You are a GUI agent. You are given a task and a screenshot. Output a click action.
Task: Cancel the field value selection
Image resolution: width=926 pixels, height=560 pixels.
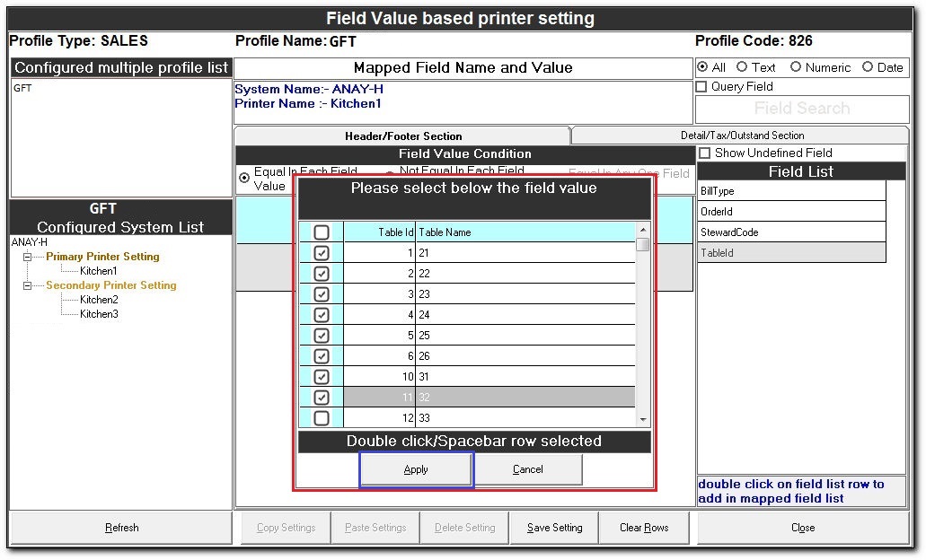point(527,469)
